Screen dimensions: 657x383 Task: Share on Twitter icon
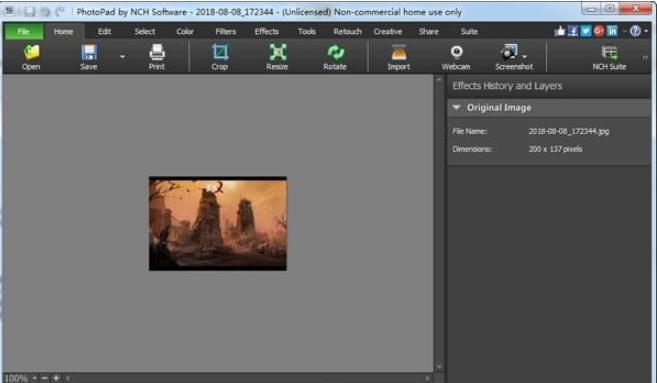[x=586, y=31]
